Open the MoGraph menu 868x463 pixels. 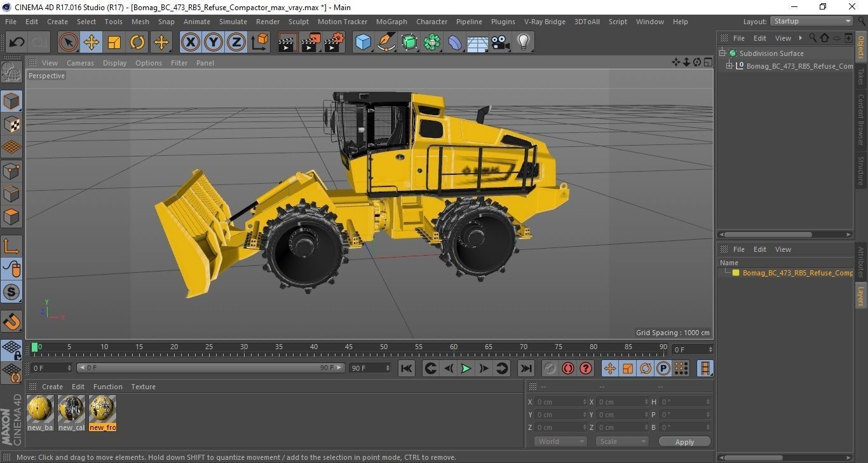[x=391, y=22]
